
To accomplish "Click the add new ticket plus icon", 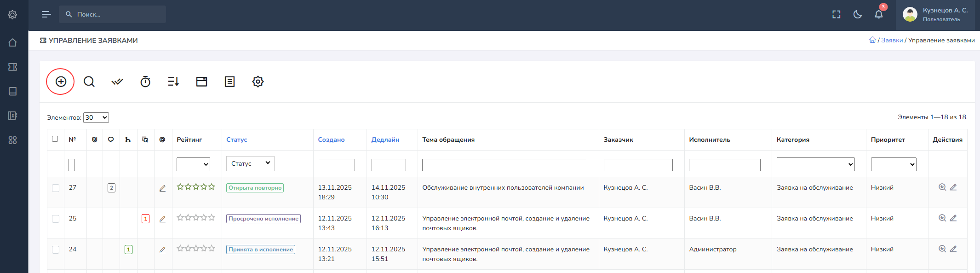I will (61, 81).
